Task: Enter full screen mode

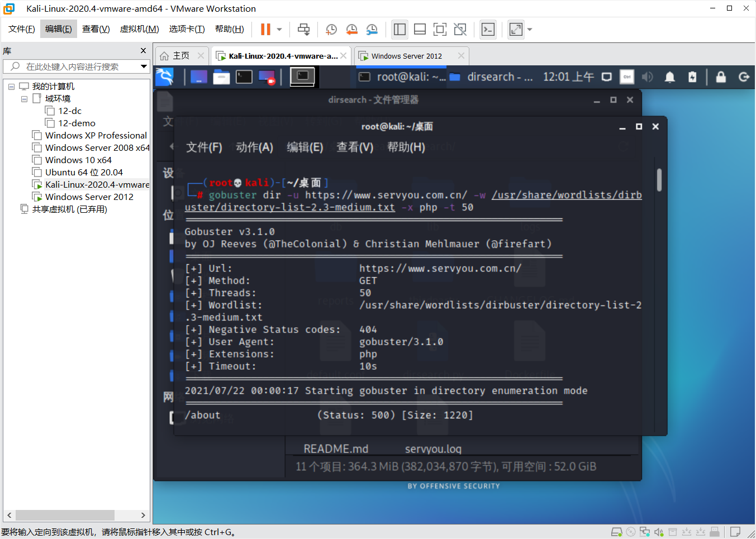Action: point(440,29)
